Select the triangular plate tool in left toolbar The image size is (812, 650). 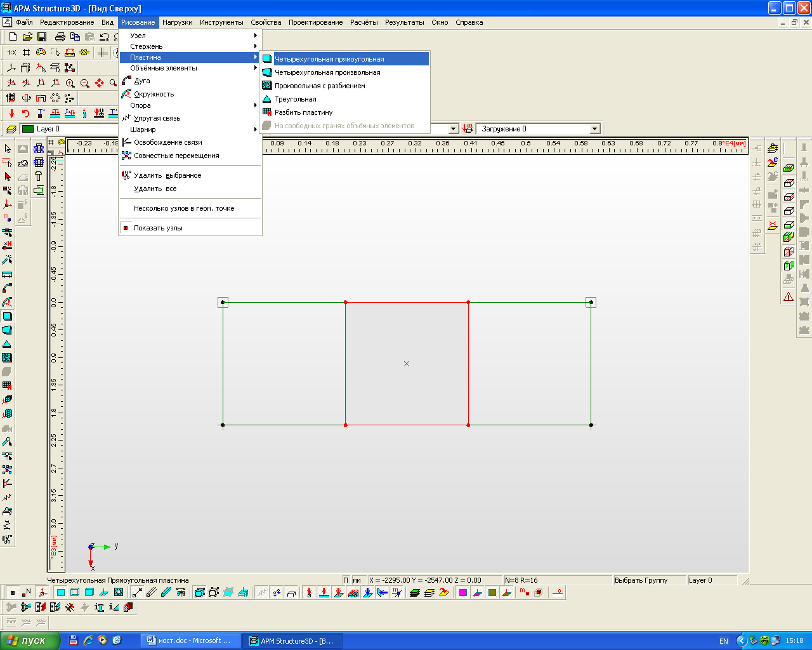tap(7, 344)
